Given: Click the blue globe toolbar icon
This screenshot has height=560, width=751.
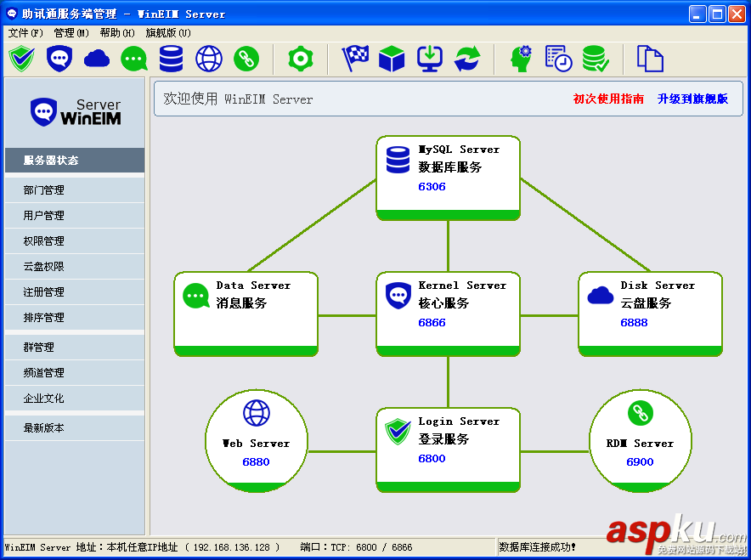Looking at the screenshot, I should coord(209,59).
